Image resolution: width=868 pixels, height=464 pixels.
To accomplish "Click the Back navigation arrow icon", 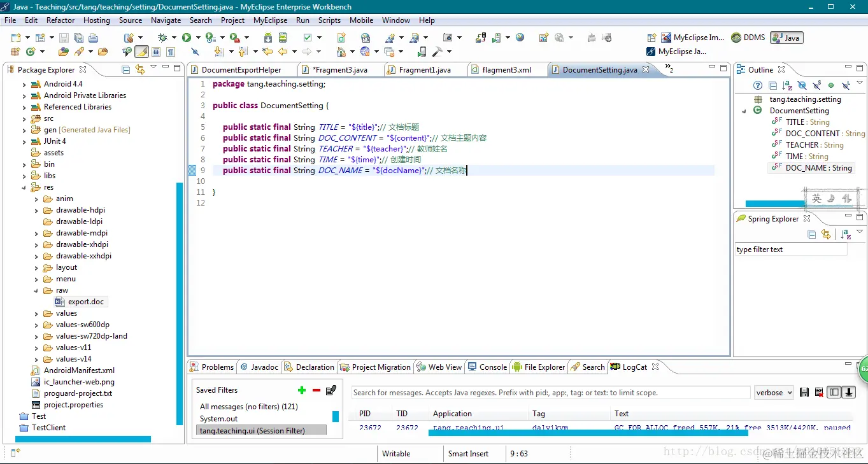I will 283,52.
